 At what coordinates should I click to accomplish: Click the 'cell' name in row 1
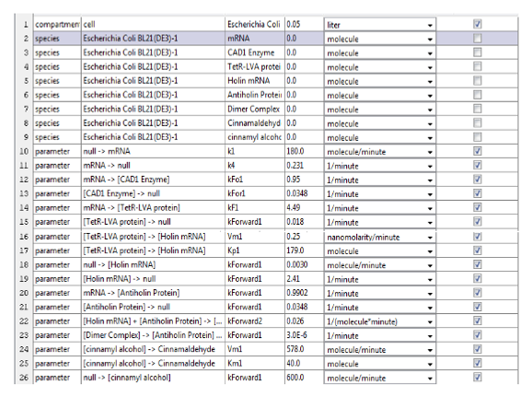[153, 24]
